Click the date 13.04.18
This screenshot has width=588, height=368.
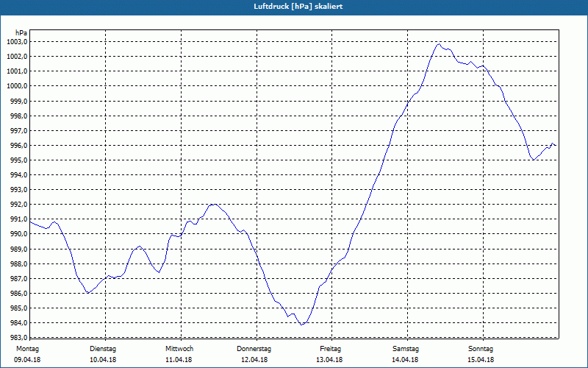pos(329,360)
